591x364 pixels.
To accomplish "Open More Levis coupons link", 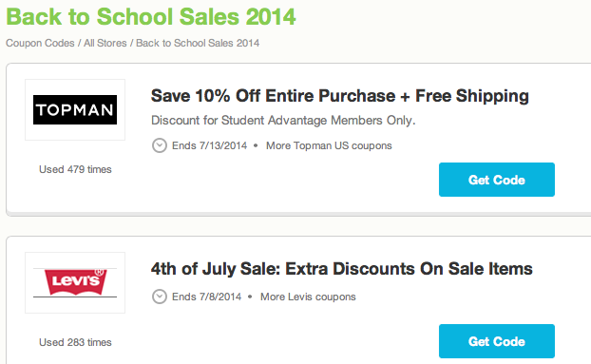I will point(308,297).
